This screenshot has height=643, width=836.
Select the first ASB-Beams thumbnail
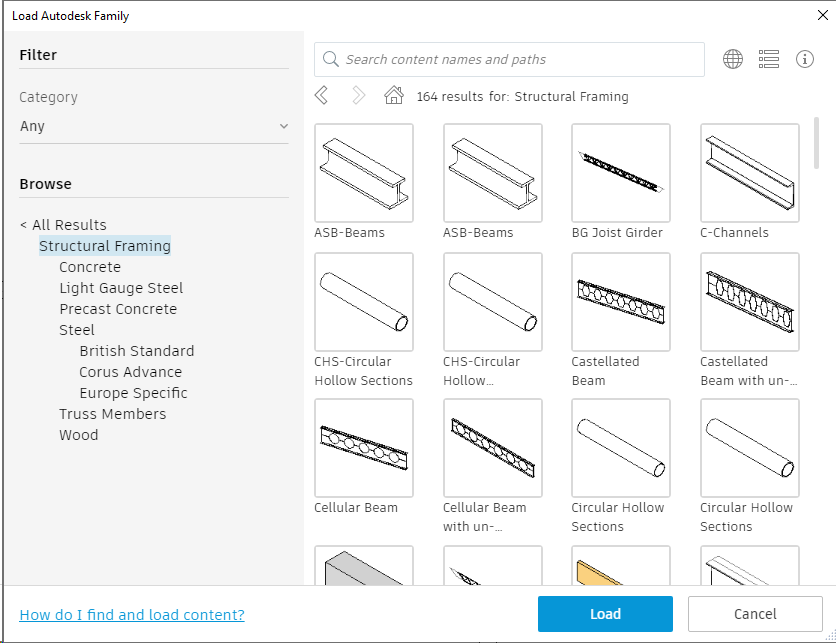tap(364, 173)
